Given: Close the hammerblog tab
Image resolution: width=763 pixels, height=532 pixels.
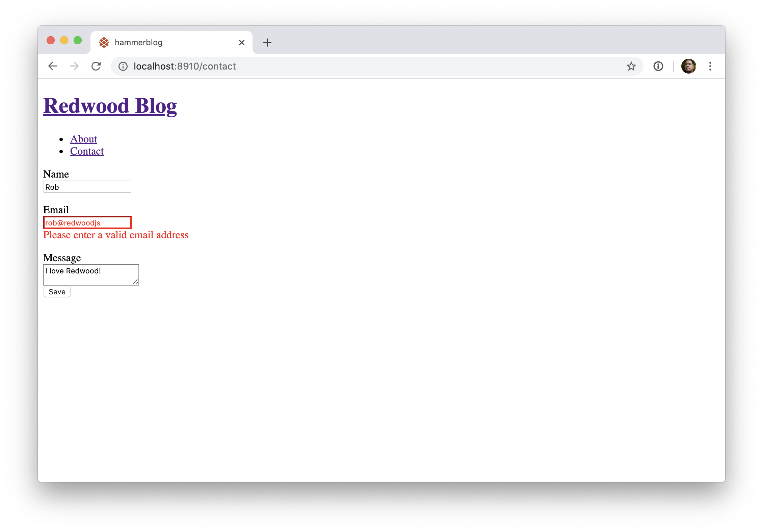Looking at the screenshot, I should click(242, 43).
